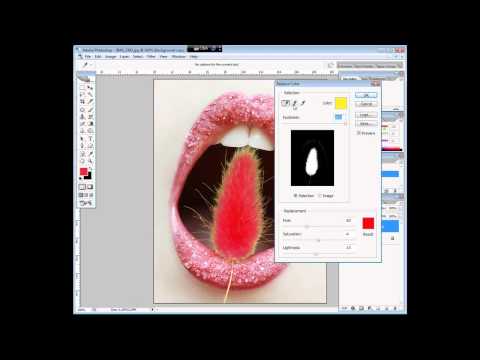480x360 pixels.
Task: Select the Type tool in toolbox
Action: pos(90,139)
